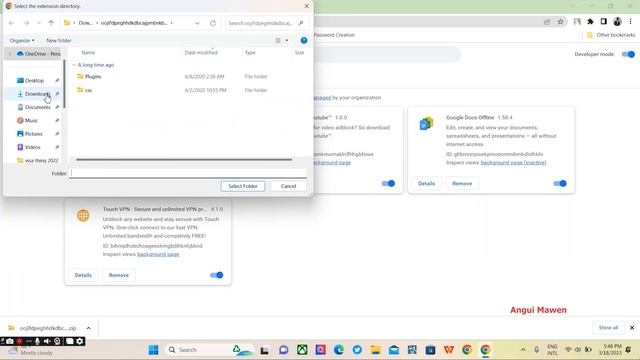Collapse the 'A long time ago' group
The image size is (640, 360).
(x=74, y=65)
